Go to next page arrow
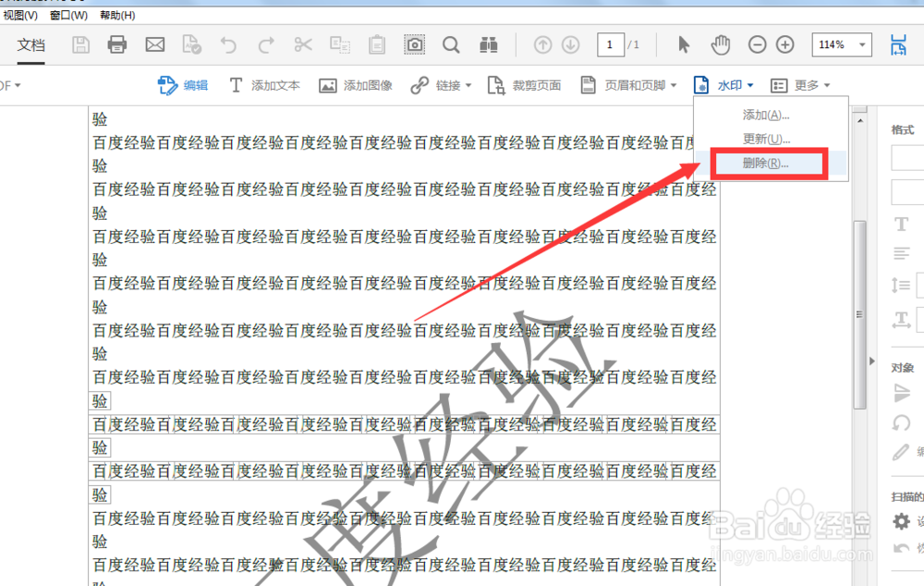The width and height of the screenshot is (924, 586). pos(570,44)
